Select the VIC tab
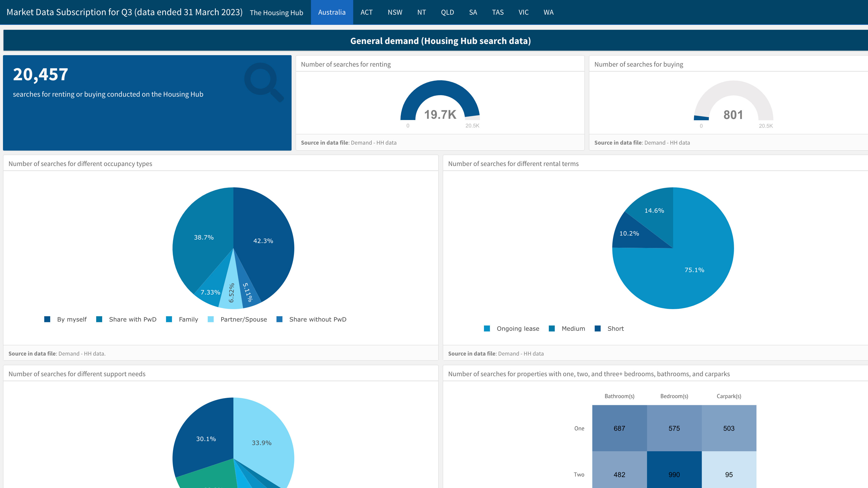The height and width of the screenshot is (488, 868). pos(523,12)
